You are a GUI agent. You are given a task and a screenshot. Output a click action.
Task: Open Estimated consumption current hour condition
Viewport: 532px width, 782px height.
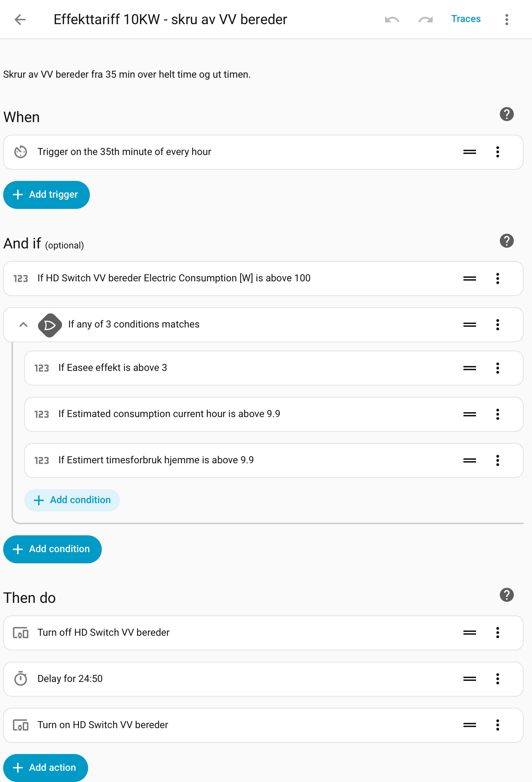[x=169, y=414]
